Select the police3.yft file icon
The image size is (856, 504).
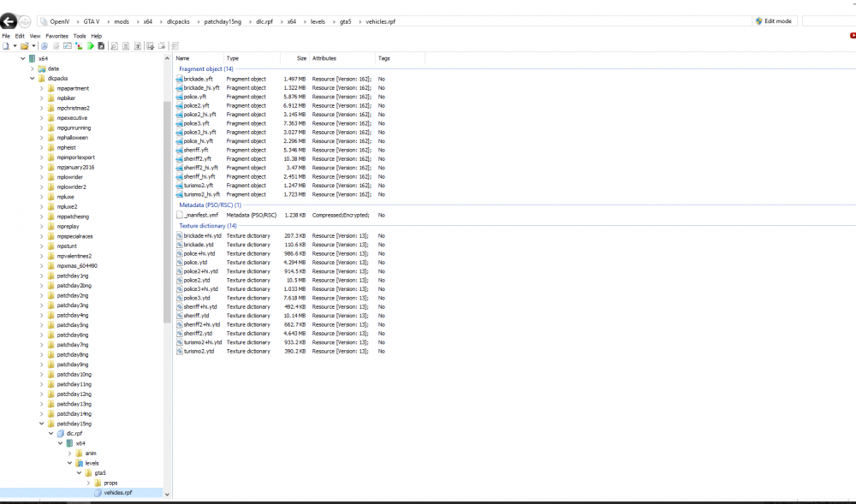tap(179, 123)
